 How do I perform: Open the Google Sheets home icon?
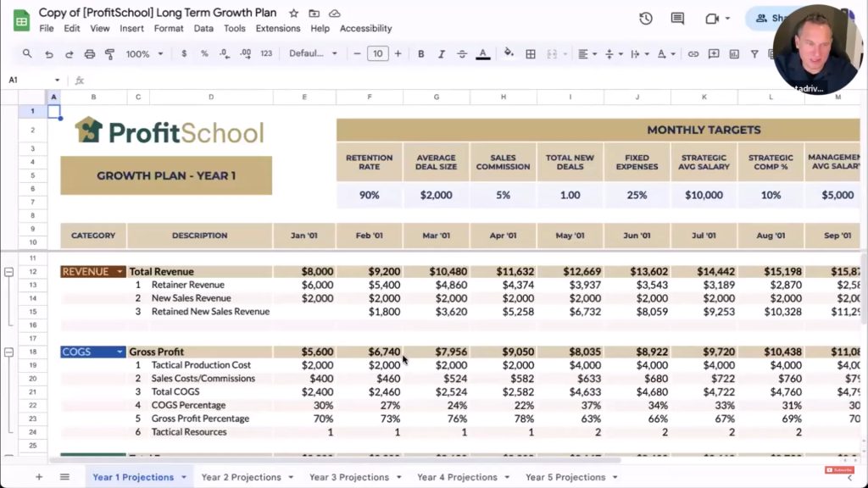tap(21, 20)
